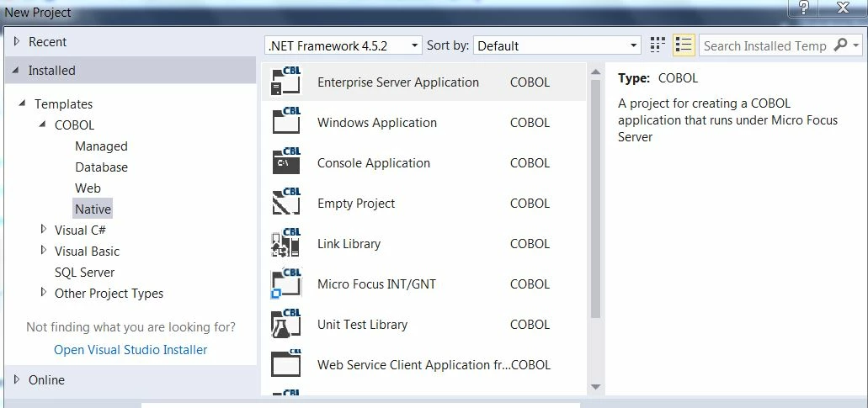Open Visual Studio Installer link
This screenshot has width=868, height=408.
coord(130,349)
